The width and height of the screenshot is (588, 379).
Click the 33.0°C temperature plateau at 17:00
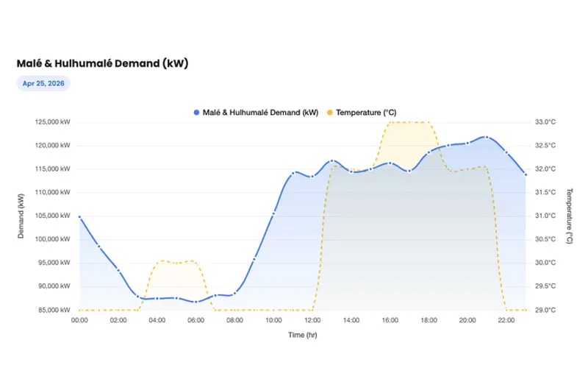409,122
